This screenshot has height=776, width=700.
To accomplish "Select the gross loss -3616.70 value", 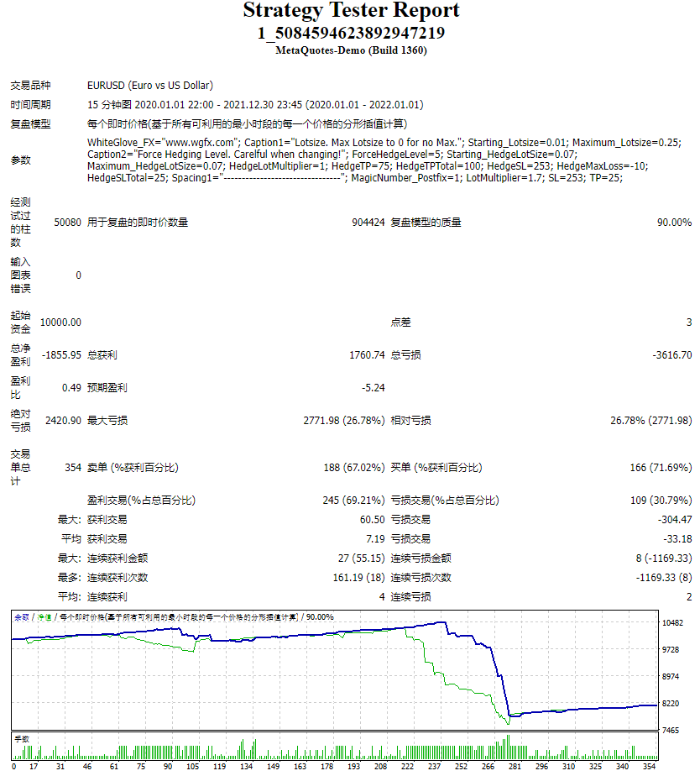I will (x=672, y=355).
